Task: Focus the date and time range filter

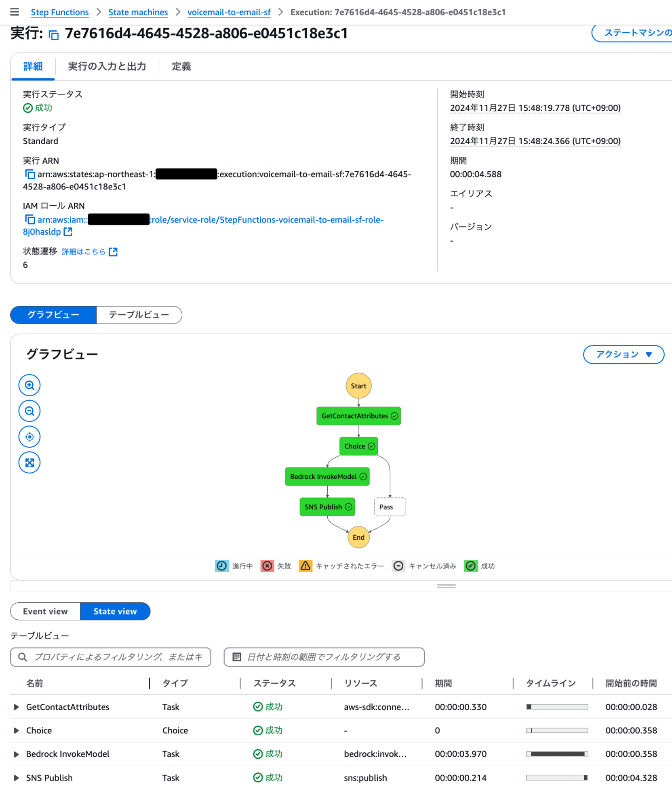Action: pos(324,657)
